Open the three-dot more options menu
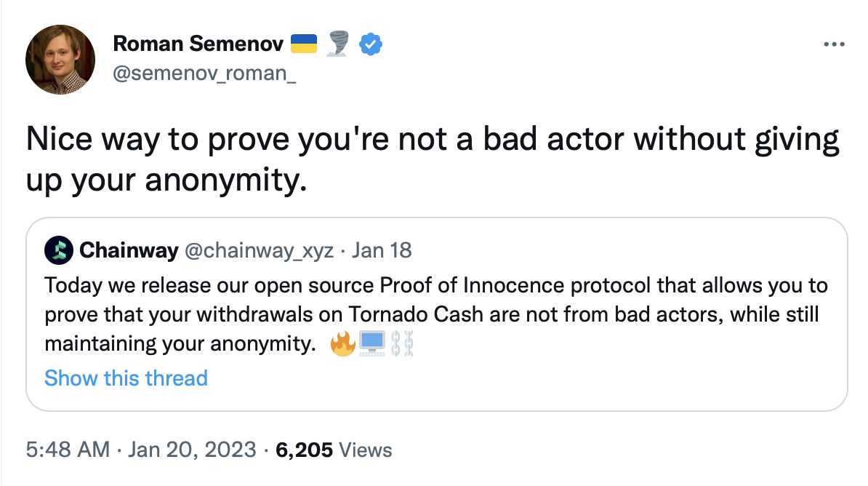The height and width of the screenshot is (486, 868). pos(833,44)
